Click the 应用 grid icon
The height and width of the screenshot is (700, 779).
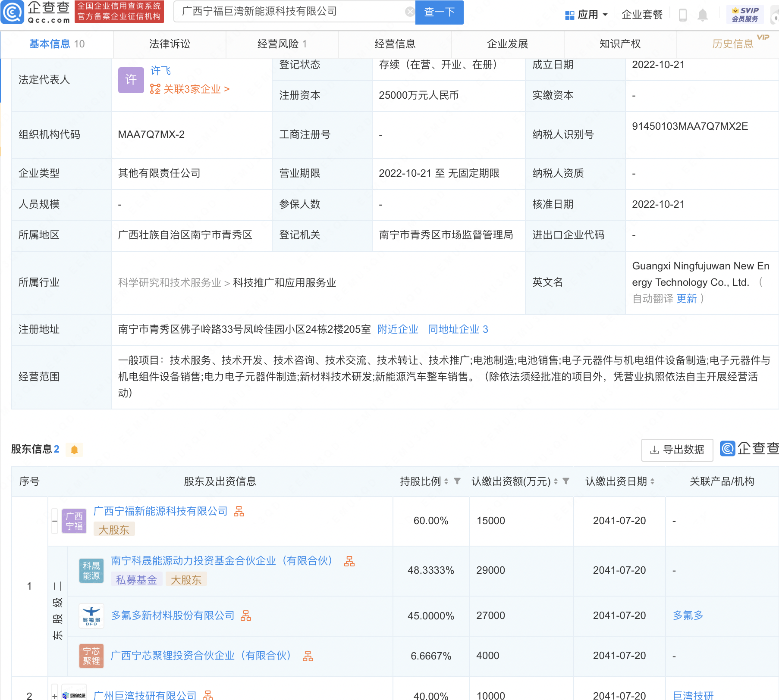tap(569, 15)
